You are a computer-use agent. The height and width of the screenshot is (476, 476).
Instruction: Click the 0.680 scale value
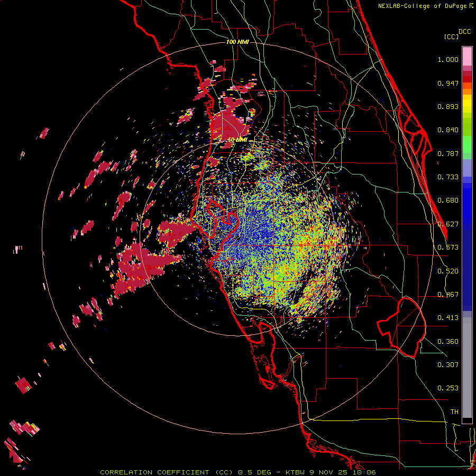point(448,200)
